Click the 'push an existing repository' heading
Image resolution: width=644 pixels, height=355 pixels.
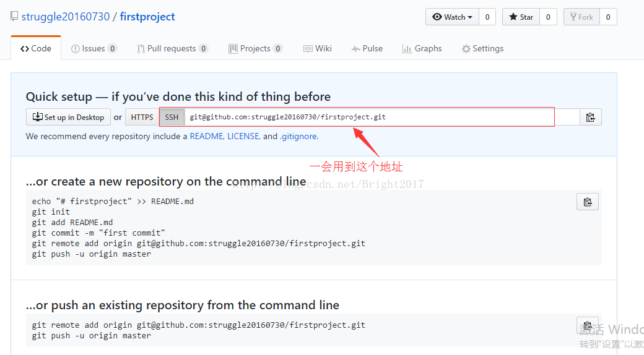[x=182, y=306]
